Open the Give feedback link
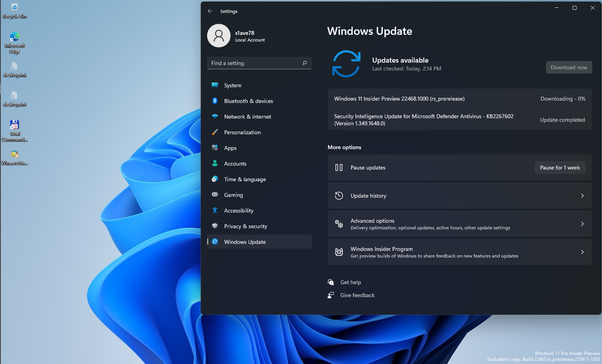The image size is (602, 364). tap(357, 295)
